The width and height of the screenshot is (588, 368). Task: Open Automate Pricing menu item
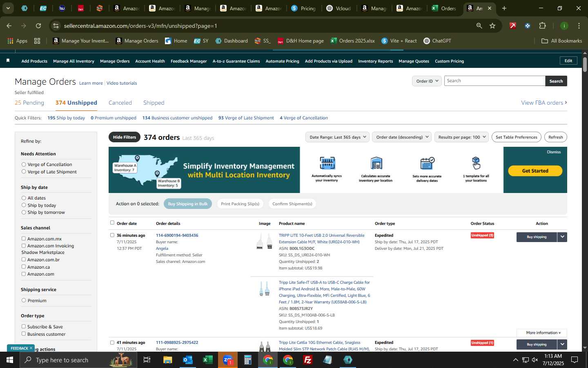tap(282, 61)
